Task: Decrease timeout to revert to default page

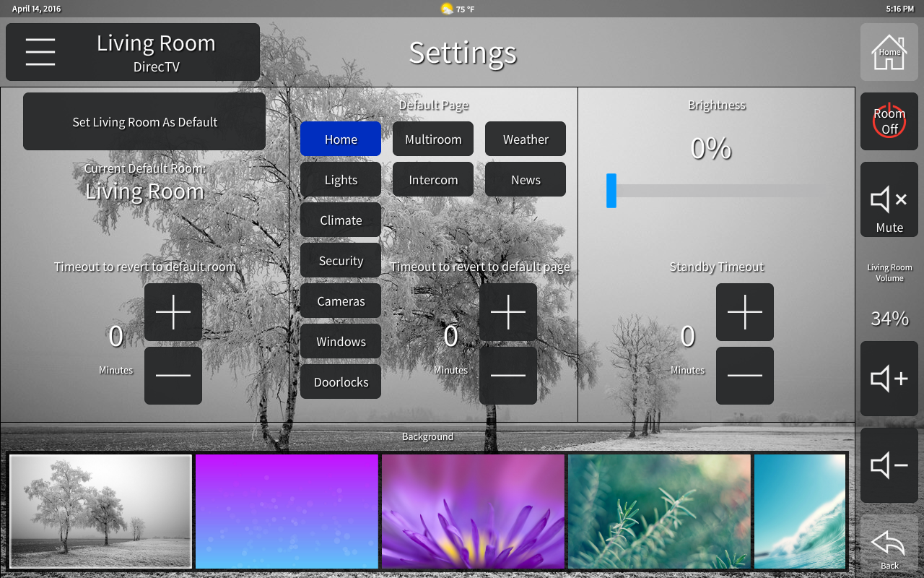Action: [x=508, y=376]
